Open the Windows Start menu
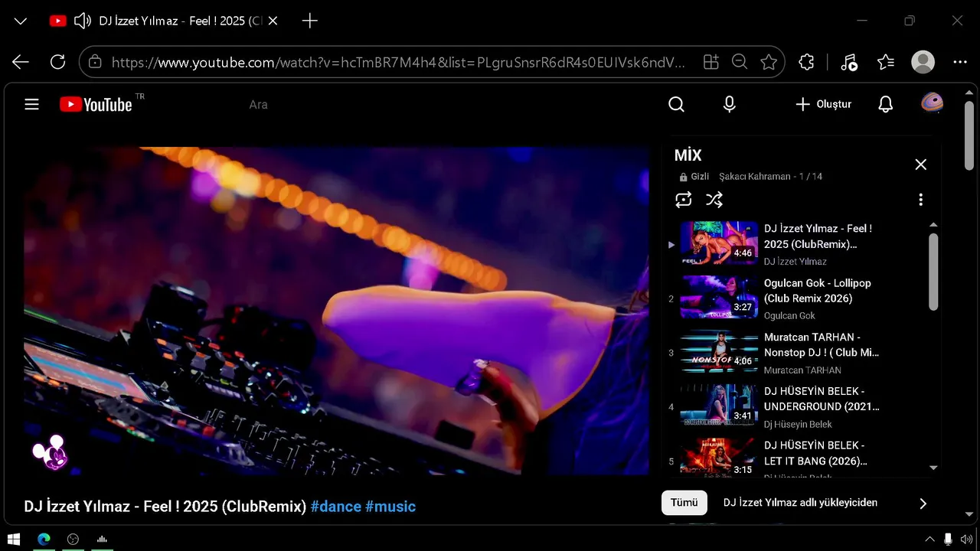 click(14, 539)
